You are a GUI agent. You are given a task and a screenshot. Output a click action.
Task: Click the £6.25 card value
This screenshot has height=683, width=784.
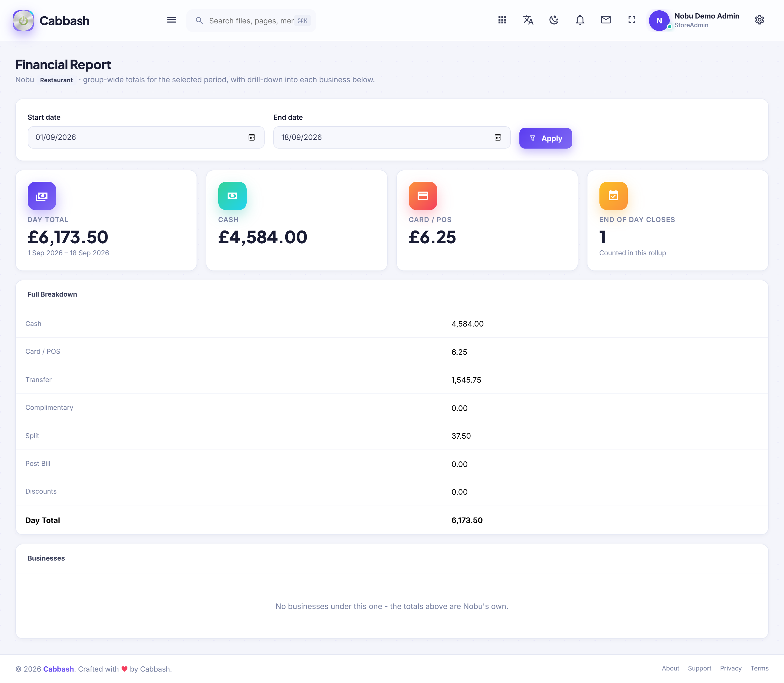[432, 237]
